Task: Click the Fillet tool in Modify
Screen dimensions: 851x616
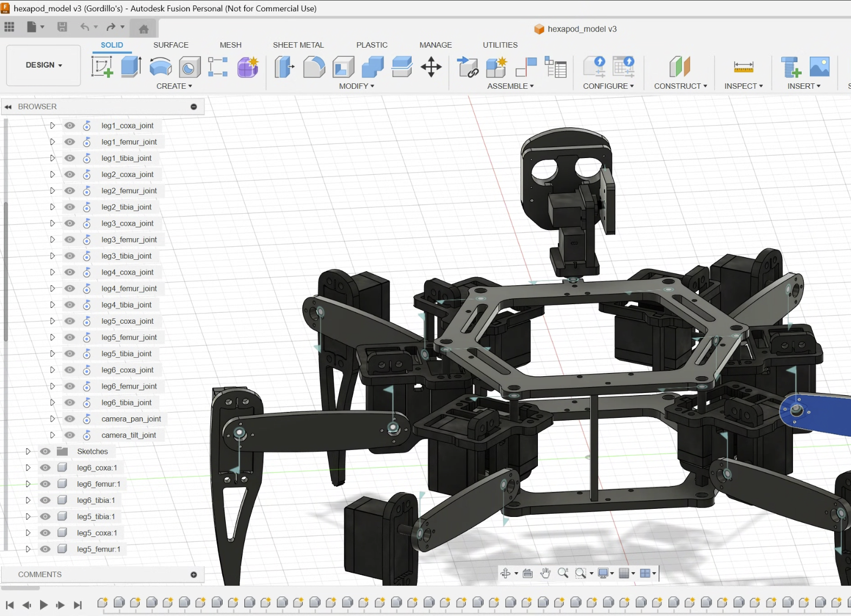Action: [x=314, y=67]
